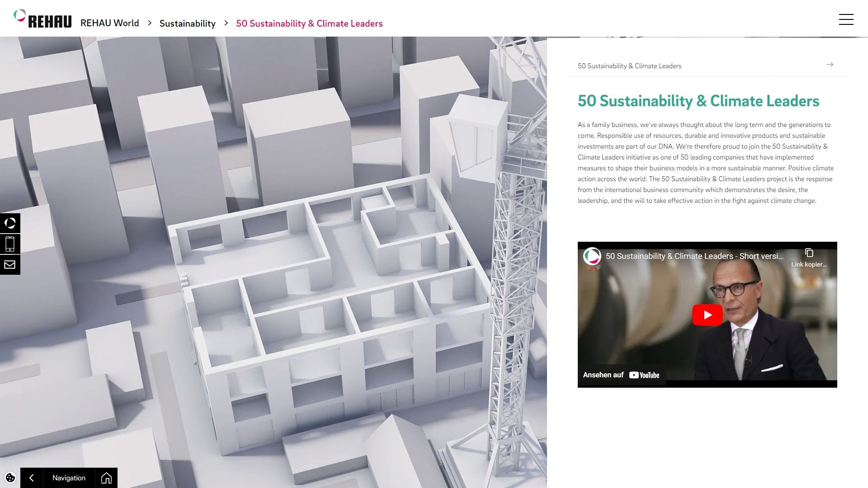This screenshot has height=488, width=868.
Task: Click the REHAU logo
Action: (x=43, y=19)
